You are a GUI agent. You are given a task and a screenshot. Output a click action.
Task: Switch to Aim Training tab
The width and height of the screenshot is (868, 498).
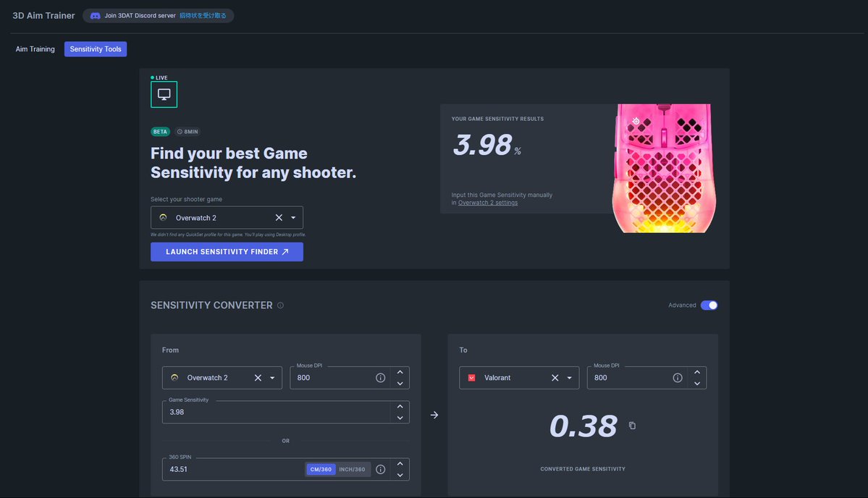(x=35, y=49)
